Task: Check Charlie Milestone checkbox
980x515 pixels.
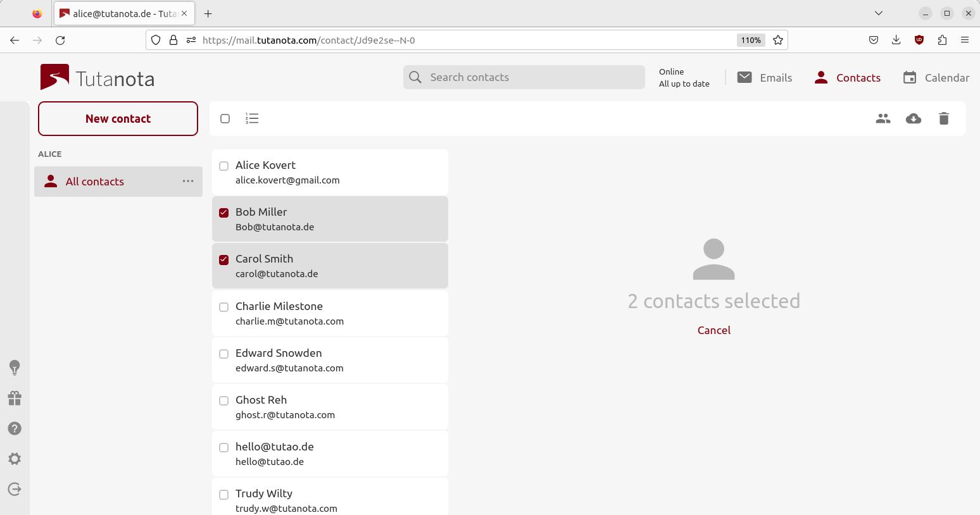Action: pos(223,307)
